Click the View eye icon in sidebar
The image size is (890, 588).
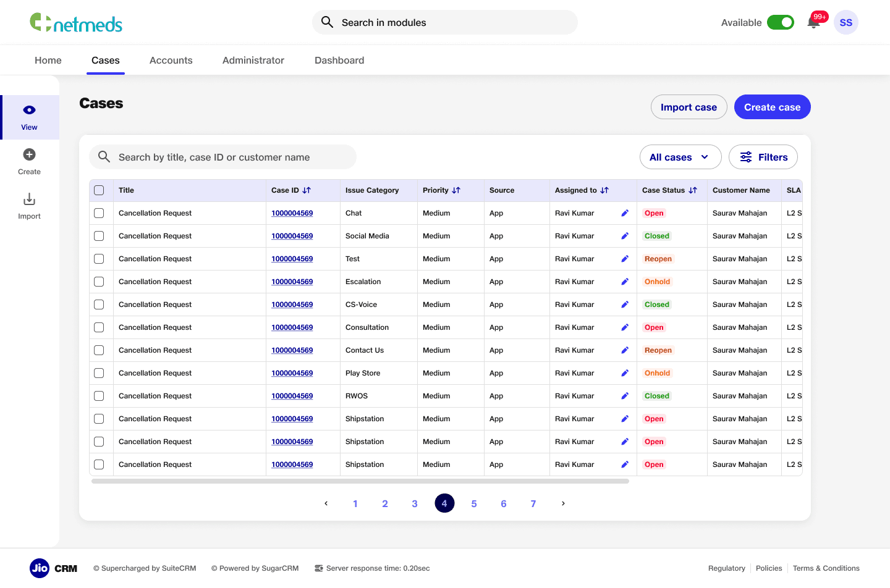(x=29, y=110)
